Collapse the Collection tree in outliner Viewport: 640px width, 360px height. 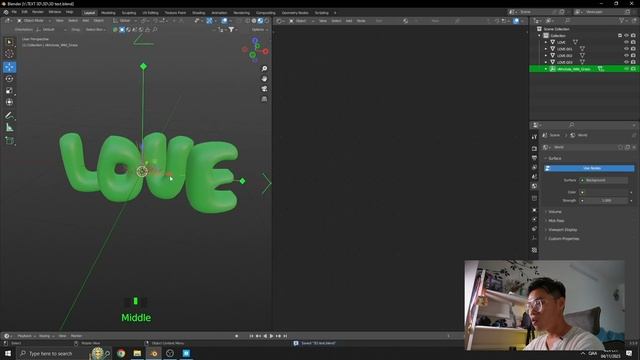point(539,36)
